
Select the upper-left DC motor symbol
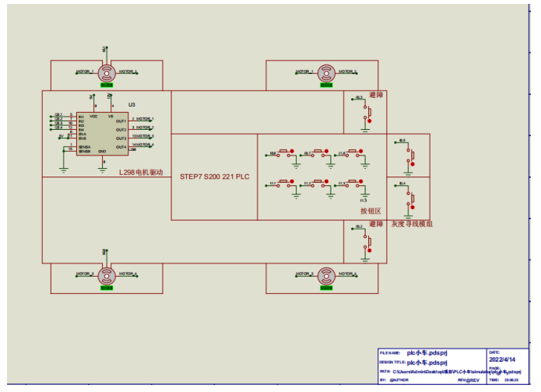[107, 73]
